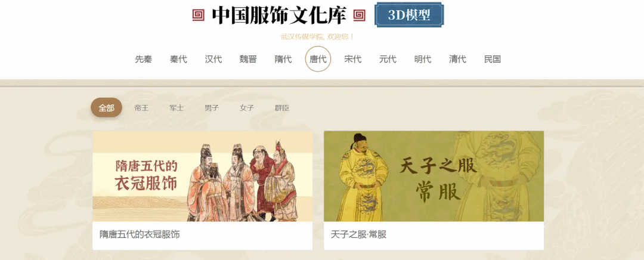View the 清代 dynasty tab

tap(457, 59)
